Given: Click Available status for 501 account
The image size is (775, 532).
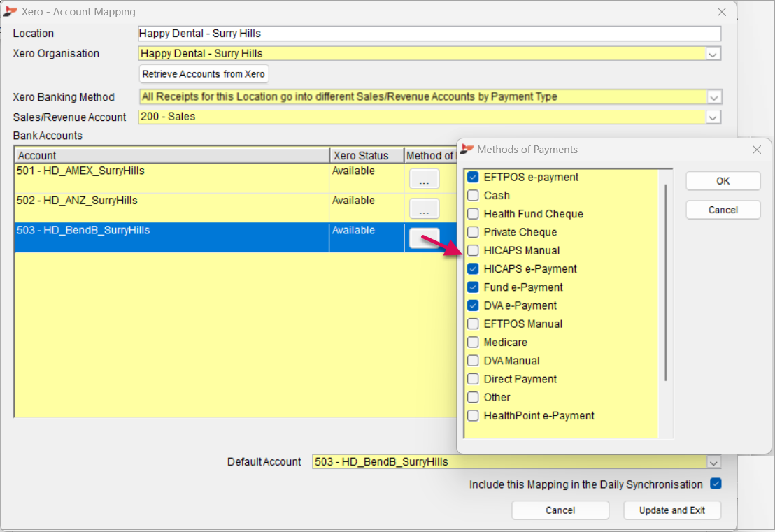Looking at the screenshot, I should (353, 171).
